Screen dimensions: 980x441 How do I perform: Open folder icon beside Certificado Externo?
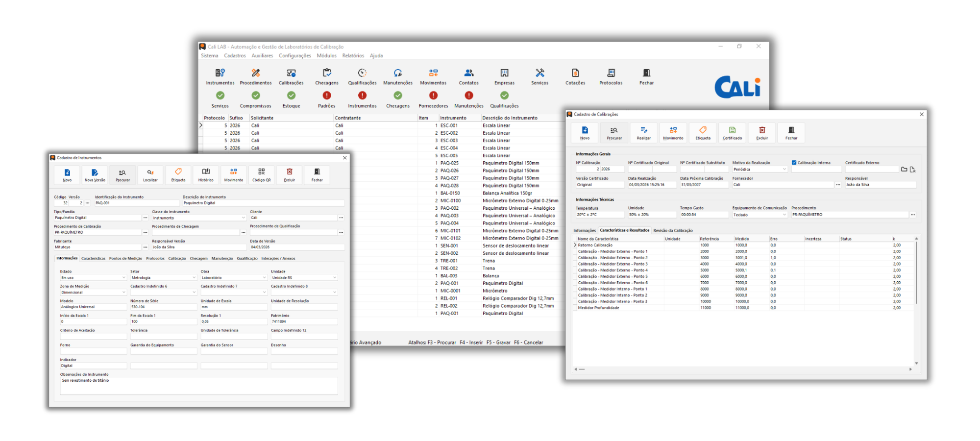point(904,170)
